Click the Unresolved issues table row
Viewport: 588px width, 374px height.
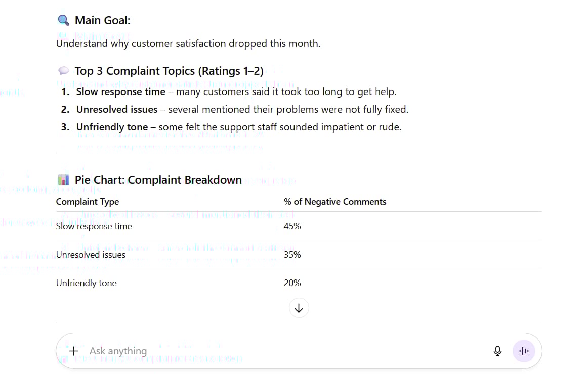click(x=299, y=255)
